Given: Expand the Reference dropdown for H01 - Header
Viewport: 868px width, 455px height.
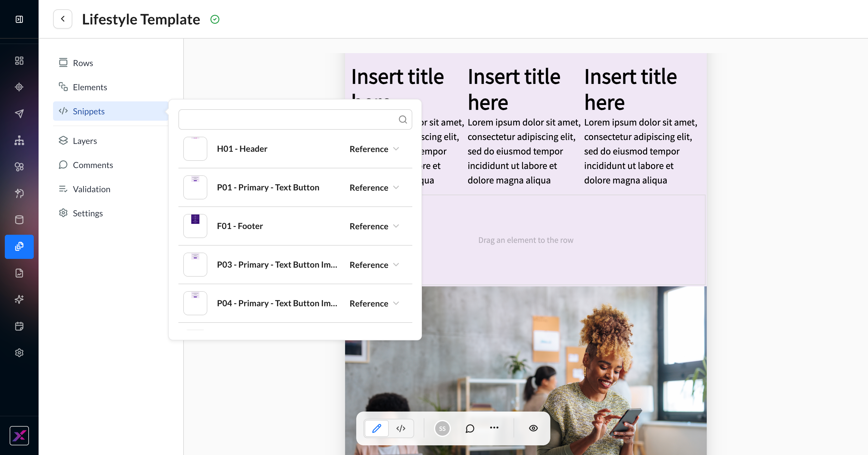Looking at the screenshot, I should (374, 149).
